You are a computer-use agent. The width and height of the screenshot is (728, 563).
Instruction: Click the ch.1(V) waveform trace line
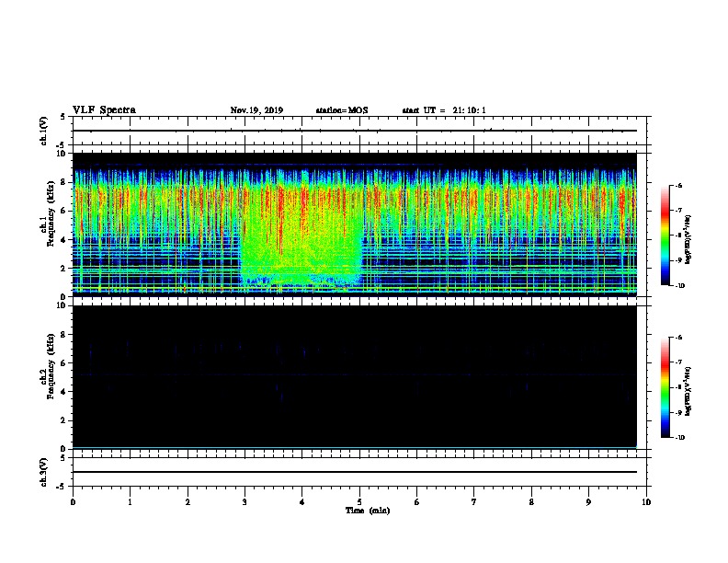click(x=355, y=131)
